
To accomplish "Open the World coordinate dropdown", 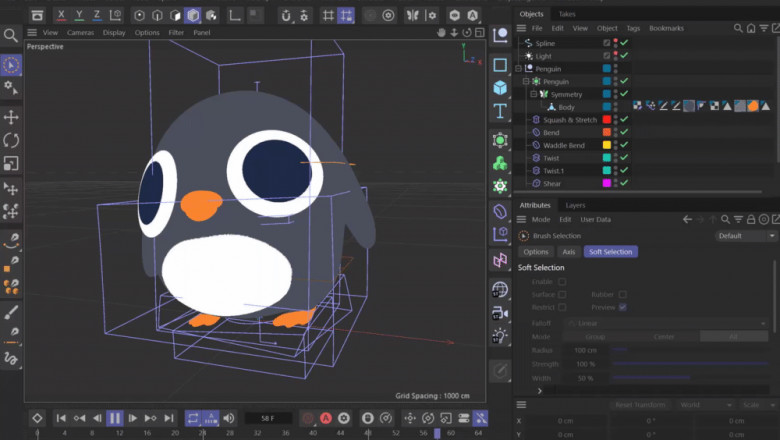I will click(705, 405).
